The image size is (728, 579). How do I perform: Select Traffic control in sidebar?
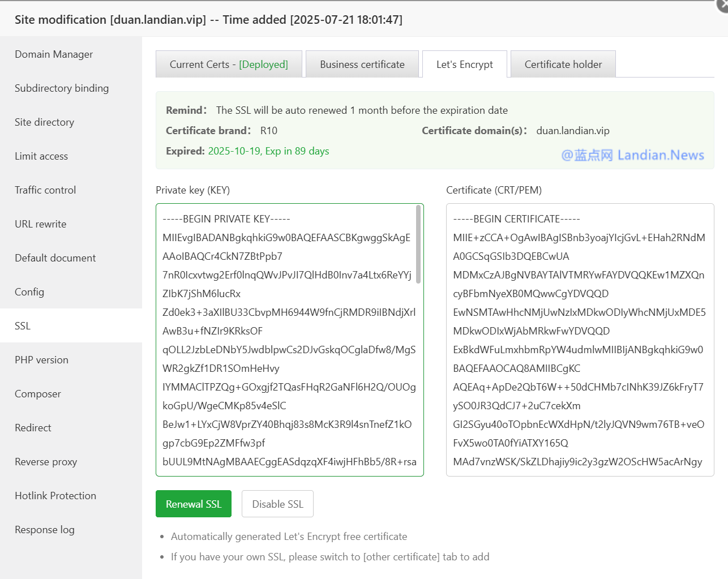(45, 190)
